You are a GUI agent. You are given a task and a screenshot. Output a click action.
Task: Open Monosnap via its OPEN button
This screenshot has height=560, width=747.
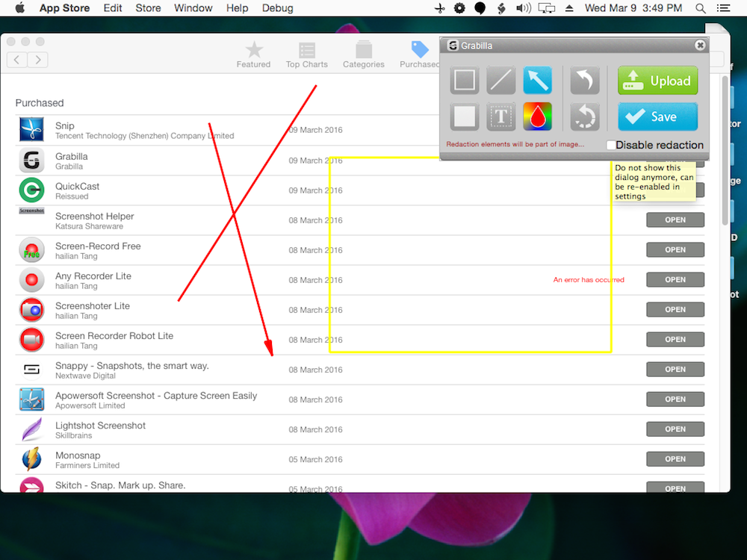[x=675, y=459]
